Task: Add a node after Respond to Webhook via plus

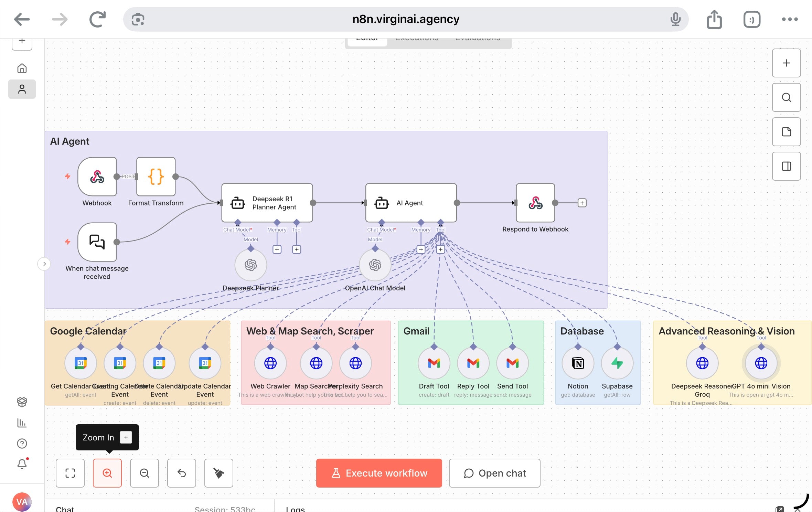Action: (582, 203)
